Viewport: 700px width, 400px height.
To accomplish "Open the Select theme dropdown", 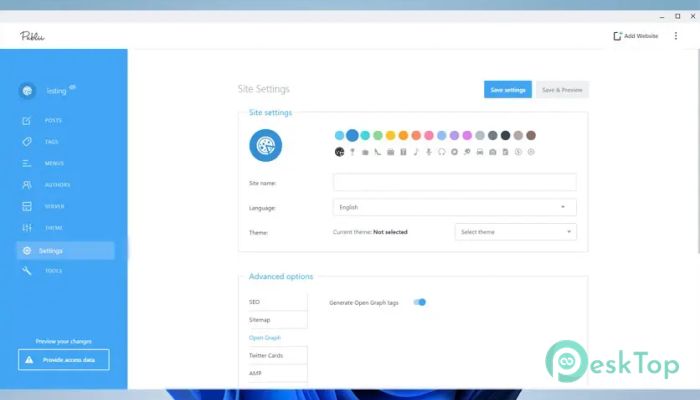I will click(x=516, y=232).
